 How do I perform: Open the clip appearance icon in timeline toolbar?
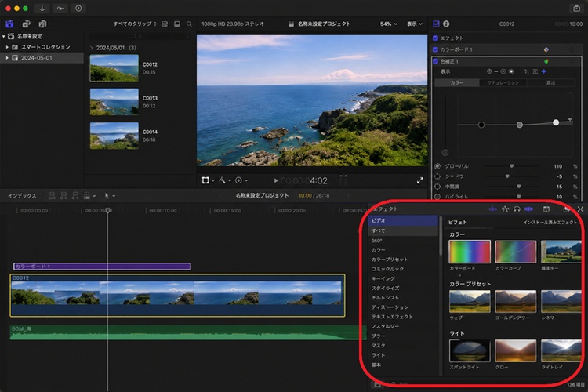pyautogui.click(x=546, y=209)
